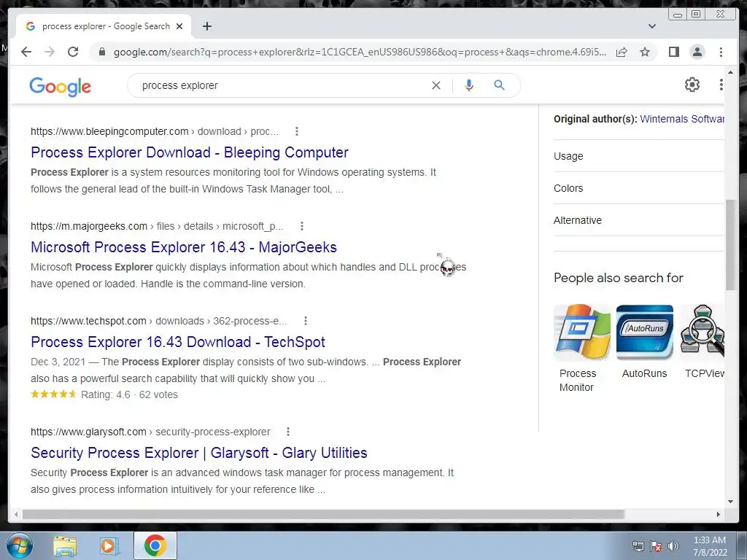Expand the Usage section
747x560 pixels.
[638, 156]
